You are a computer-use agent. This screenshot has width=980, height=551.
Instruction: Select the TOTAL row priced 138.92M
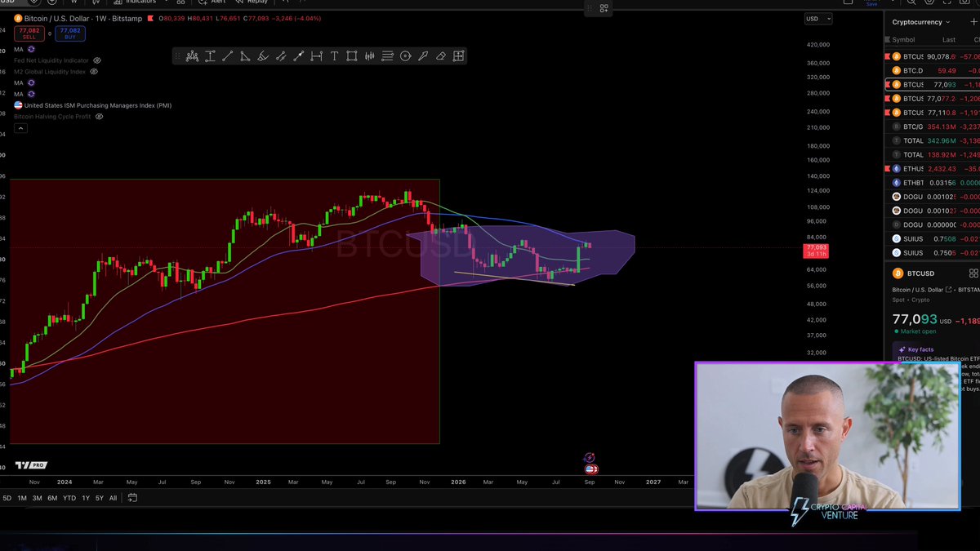click(x=932, y=154)
